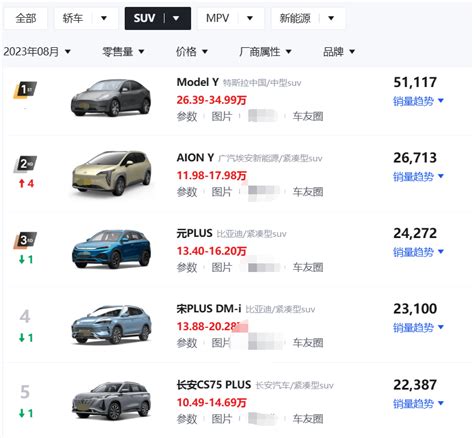474x438 pixels.
Task: Open 车友圈 for Model Y
Action: 308,116
